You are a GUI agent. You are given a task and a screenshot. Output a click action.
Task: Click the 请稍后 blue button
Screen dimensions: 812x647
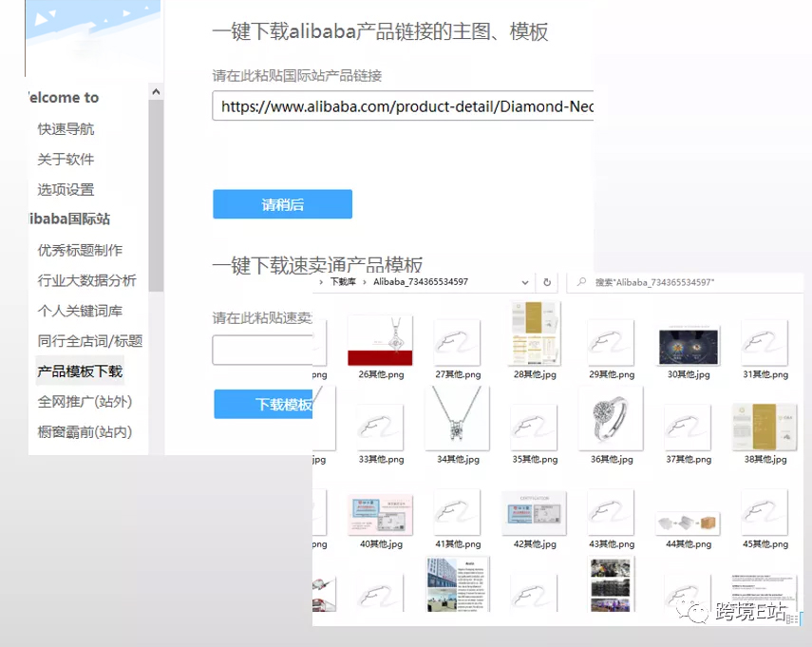(x=283, y=204)
